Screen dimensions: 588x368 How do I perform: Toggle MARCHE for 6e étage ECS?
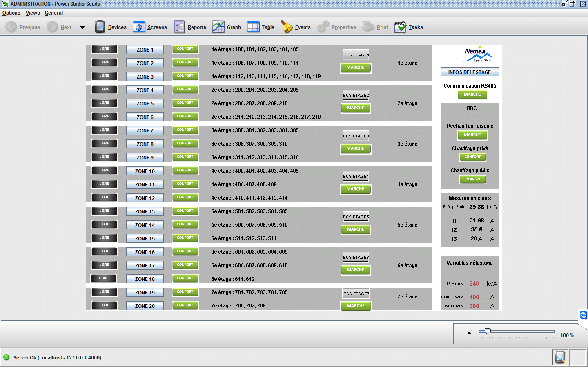point(356,270)
